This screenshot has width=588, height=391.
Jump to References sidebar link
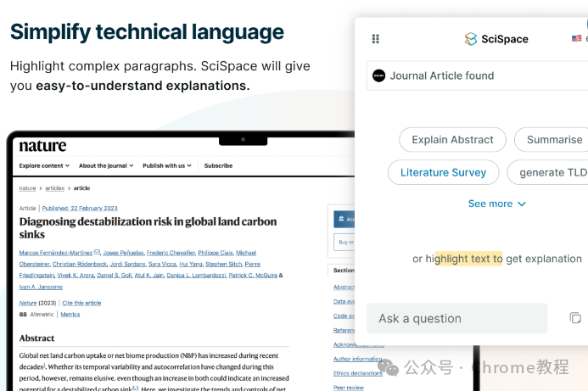click(344, 330)
